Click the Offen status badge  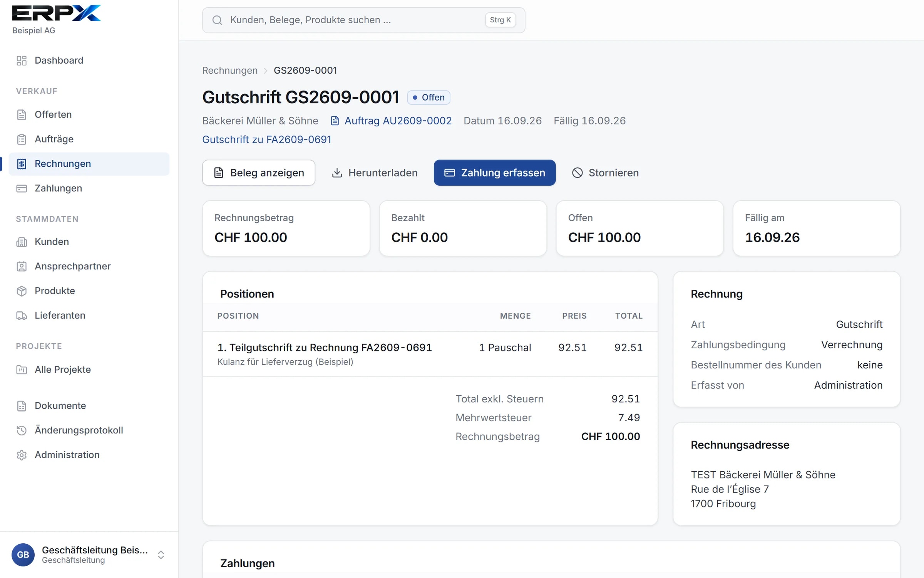coord(429,97)
